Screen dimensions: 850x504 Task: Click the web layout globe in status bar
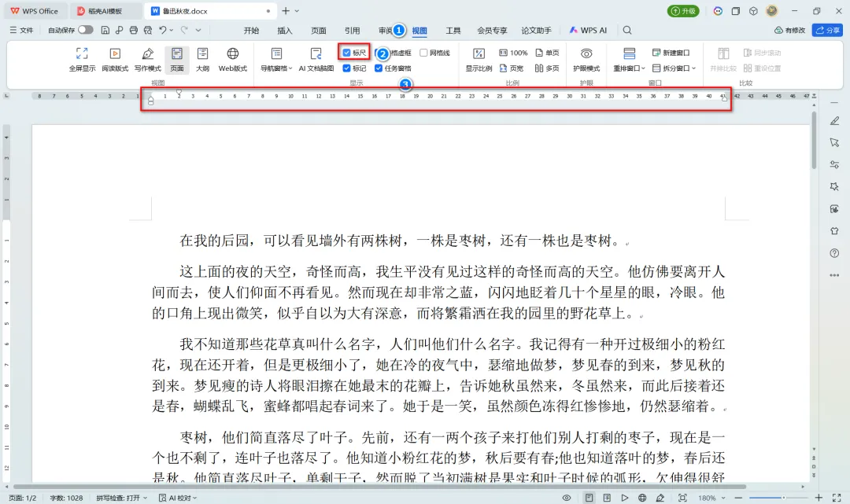pyautogui.click(x=642, y=498)
